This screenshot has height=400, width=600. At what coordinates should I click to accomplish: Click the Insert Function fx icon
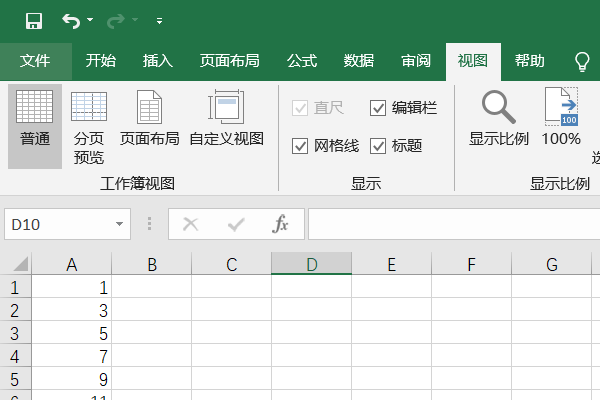281,224
